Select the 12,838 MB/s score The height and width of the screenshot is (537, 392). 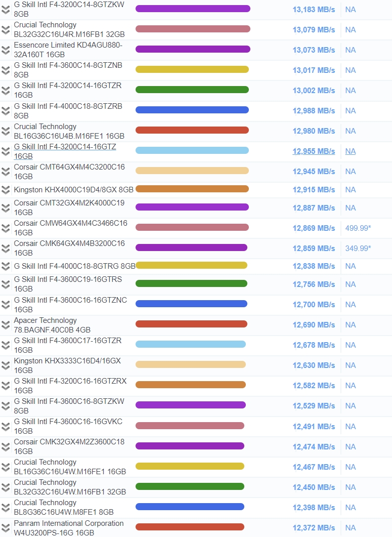coord(314,266)
